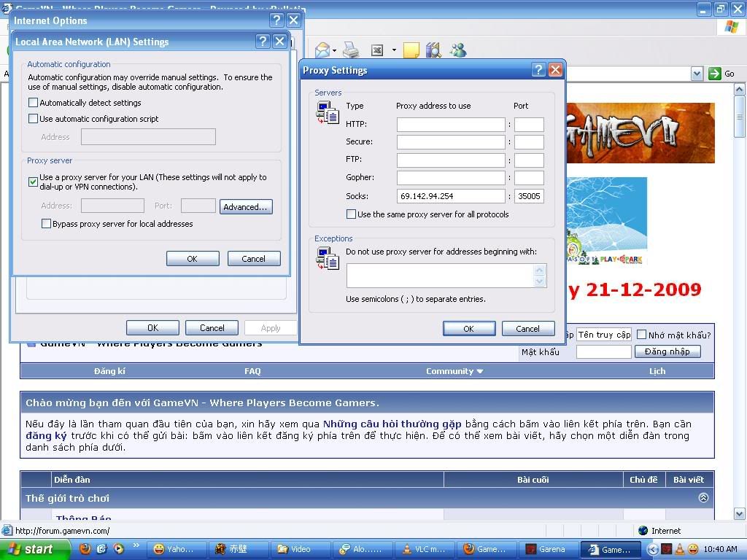Click the Print toolbar icon
The width and height of the screenshot is (747, 560).
[x=351, y=50]
